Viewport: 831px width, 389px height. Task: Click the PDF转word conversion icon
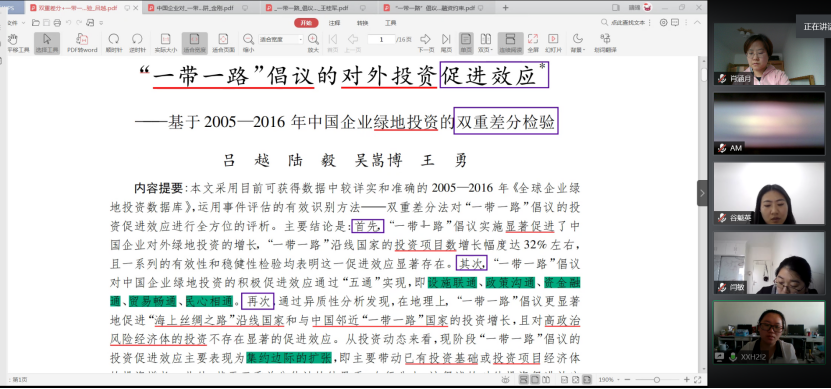click(x=82, y=42)
